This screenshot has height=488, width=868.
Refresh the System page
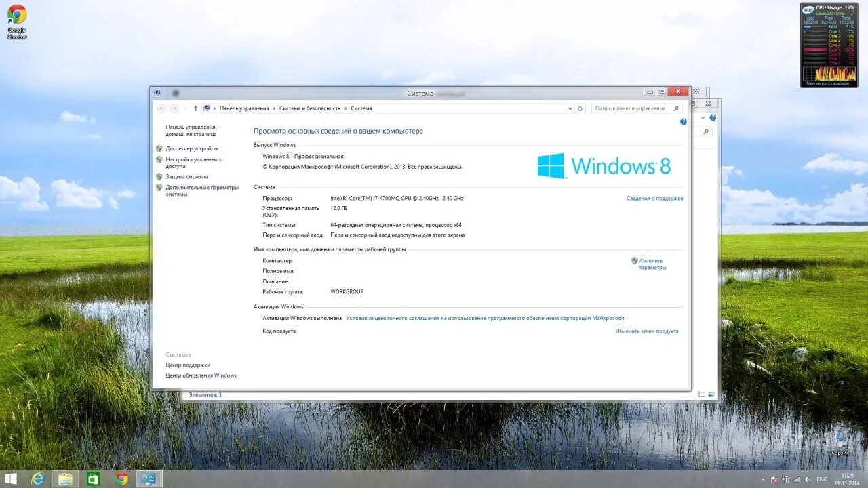580,108
